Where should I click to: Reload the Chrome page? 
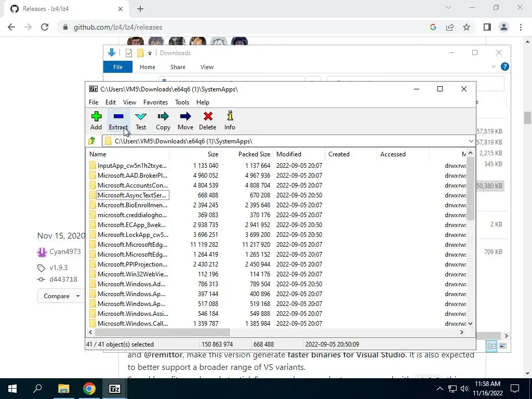pos(45,27)
